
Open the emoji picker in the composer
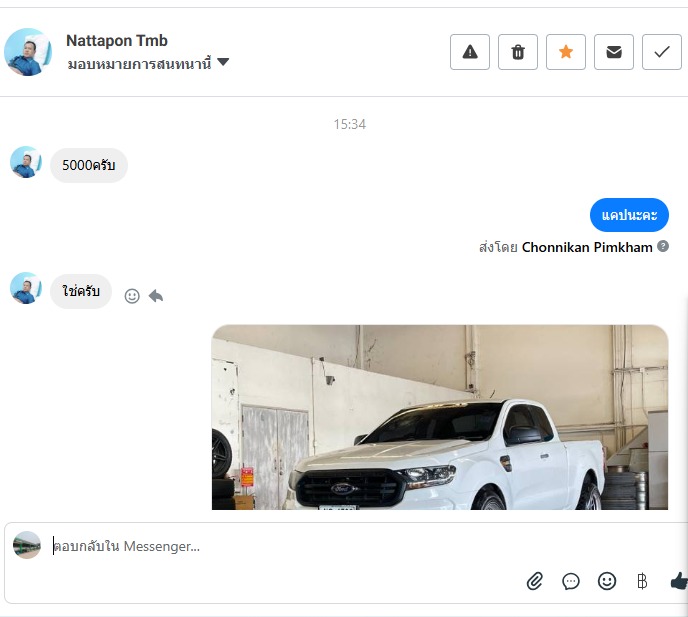[606, 581]
